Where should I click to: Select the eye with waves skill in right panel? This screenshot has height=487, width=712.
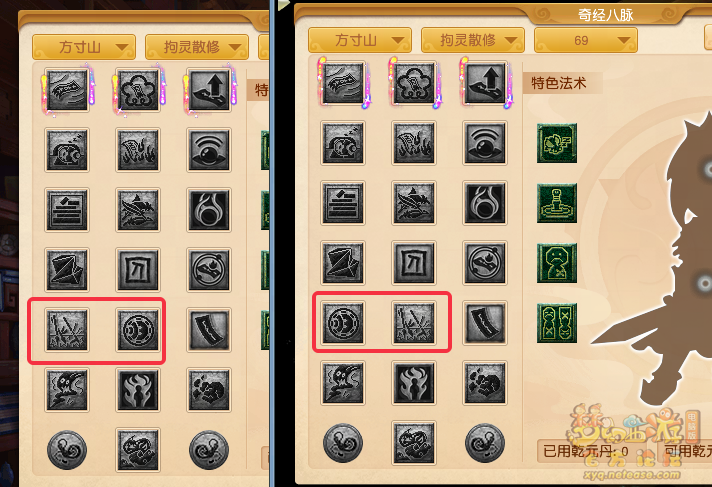click(x=485, y=143)
